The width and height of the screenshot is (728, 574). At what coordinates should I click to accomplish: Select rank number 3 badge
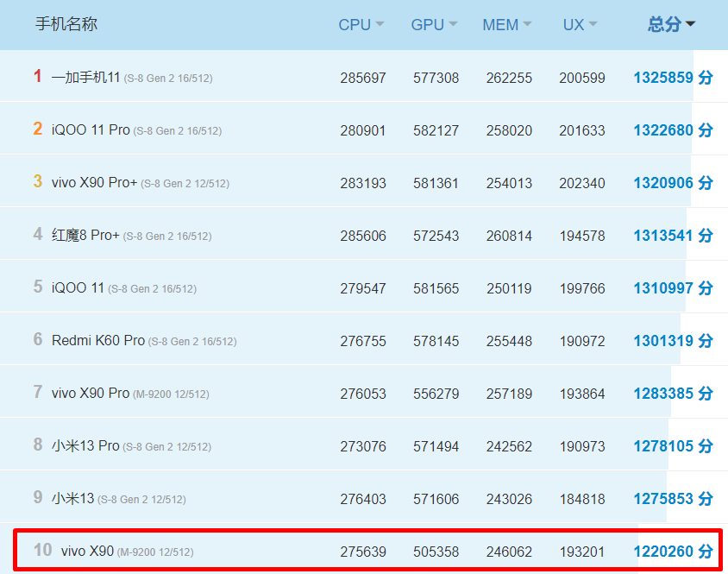38,180
